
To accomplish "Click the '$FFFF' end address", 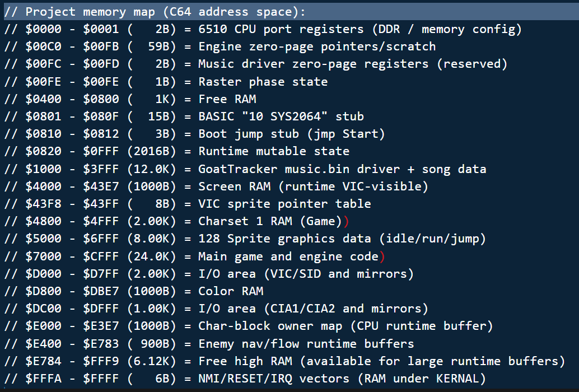I will [101, 379].
